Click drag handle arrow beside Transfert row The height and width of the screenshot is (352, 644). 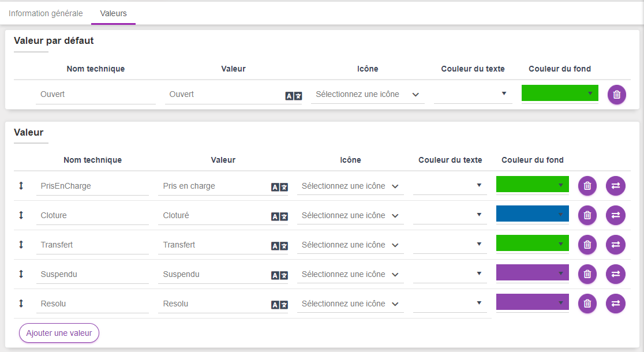[x=21, y=245]
